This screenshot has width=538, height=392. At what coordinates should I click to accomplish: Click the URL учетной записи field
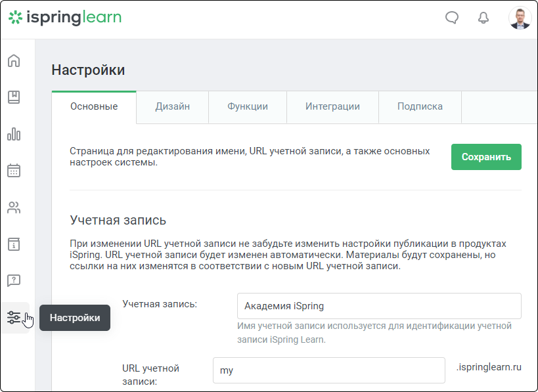click(x=328, y=370)
